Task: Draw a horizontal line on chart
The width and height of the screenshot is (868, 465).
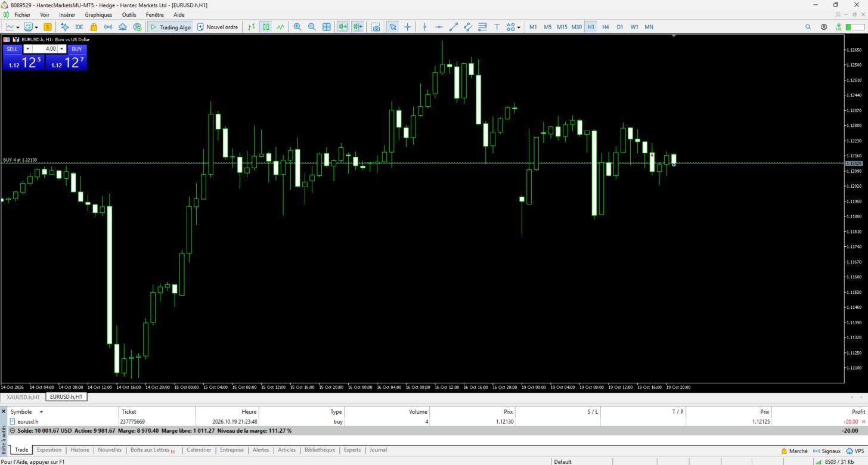Action: tap(439, 27)
